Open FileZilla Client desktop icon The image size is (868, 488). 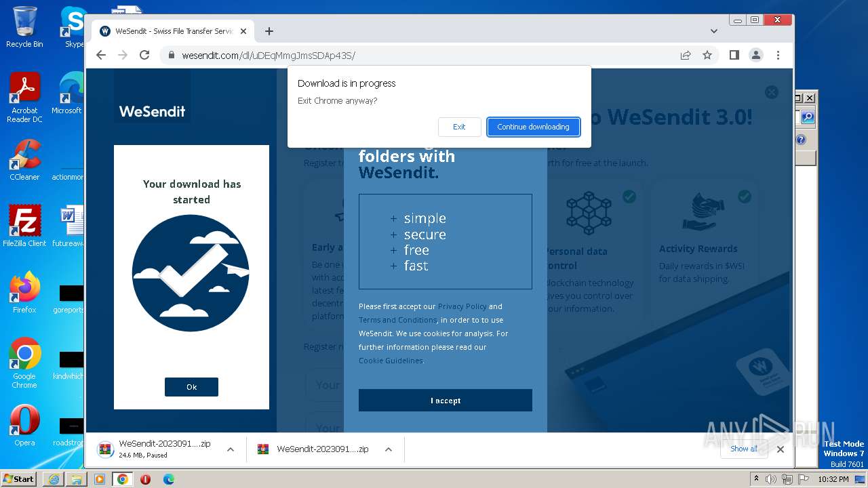click(x=24, y=226)
